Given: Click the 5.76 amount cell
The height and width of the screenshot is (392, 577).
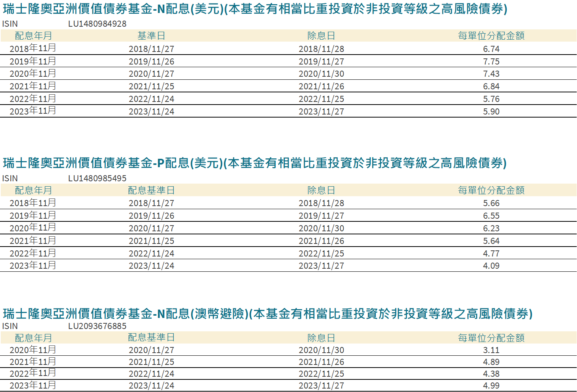Looking at the screenshot, I should 491,99.
